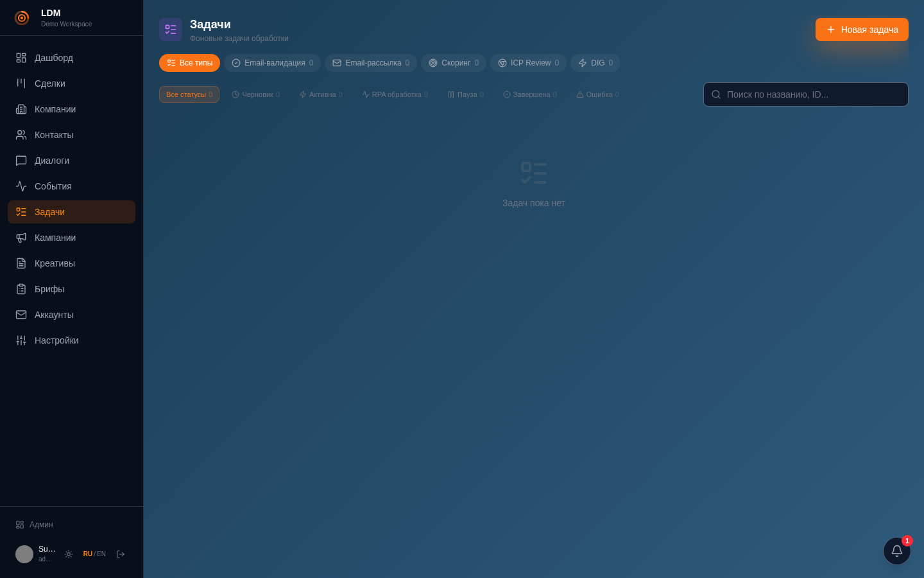Select the DIG type filter

(x=595, y=63)
